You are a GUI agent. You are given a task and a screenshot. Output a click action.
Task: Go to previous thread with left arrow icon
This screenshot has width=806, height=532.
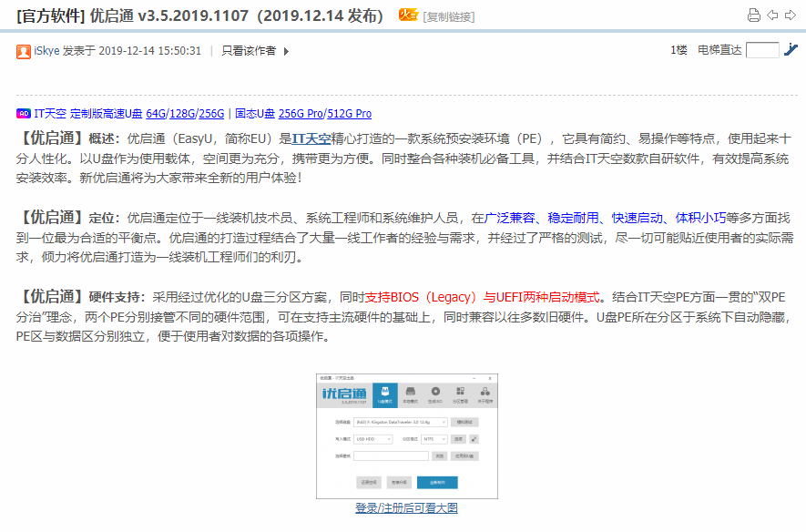click(772, 15)
